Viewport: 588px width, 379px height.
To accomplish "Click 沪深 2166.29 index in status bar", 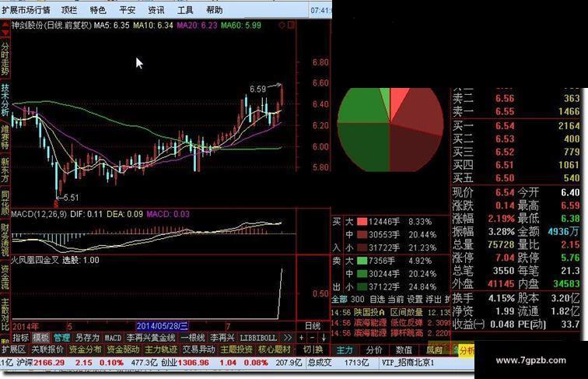I will coord(40,363).
